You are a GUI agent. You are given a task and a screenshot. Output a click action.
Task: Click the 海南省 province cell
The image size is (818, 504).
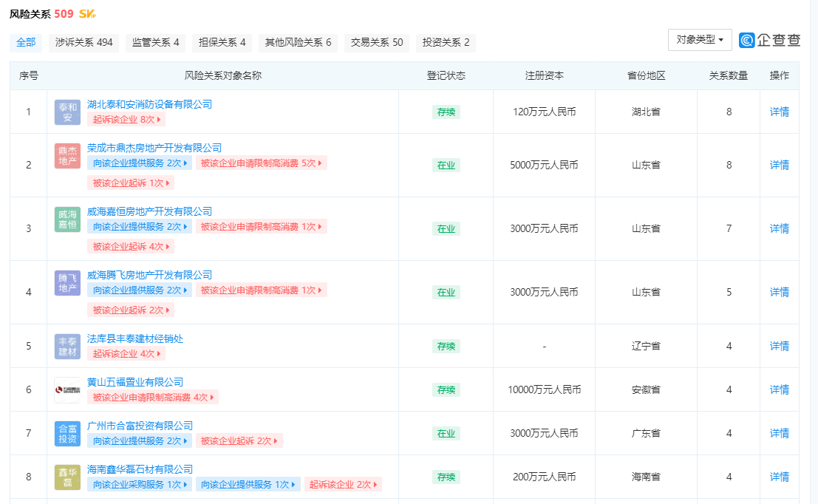(646, 477)
